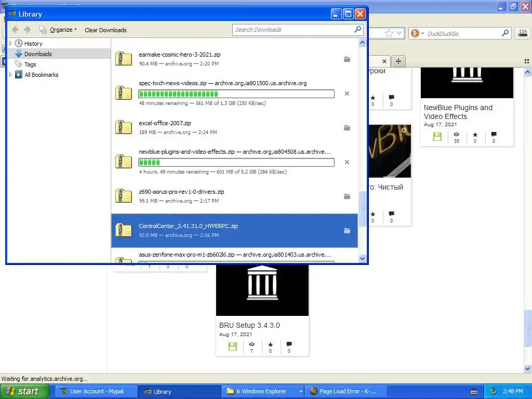Click favorites star on NewBlue card
This screenshot has width=532, height=399.
[475, 135]
